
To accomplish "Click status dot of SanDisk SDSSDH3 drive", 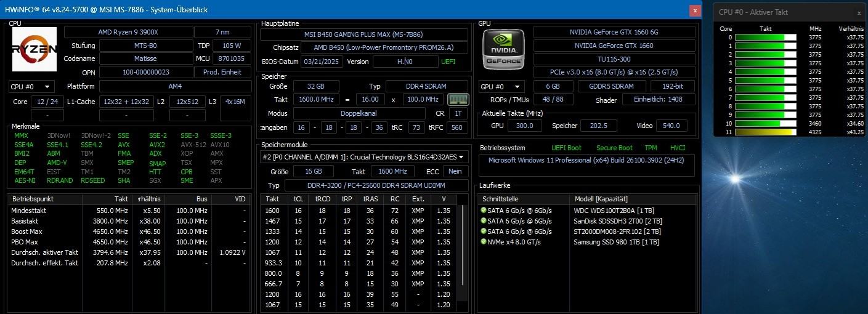I will pyautogui.click(x=484, y=221).
